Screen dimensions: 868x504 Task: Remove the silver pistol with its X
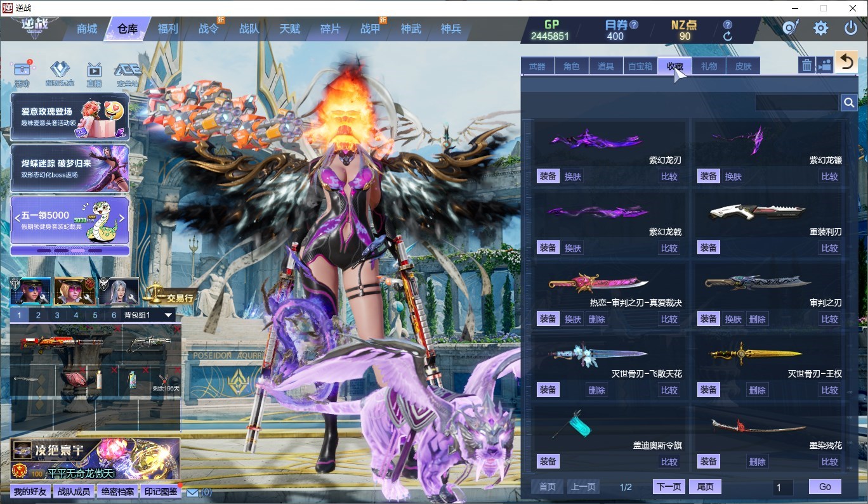coord(176,329)
